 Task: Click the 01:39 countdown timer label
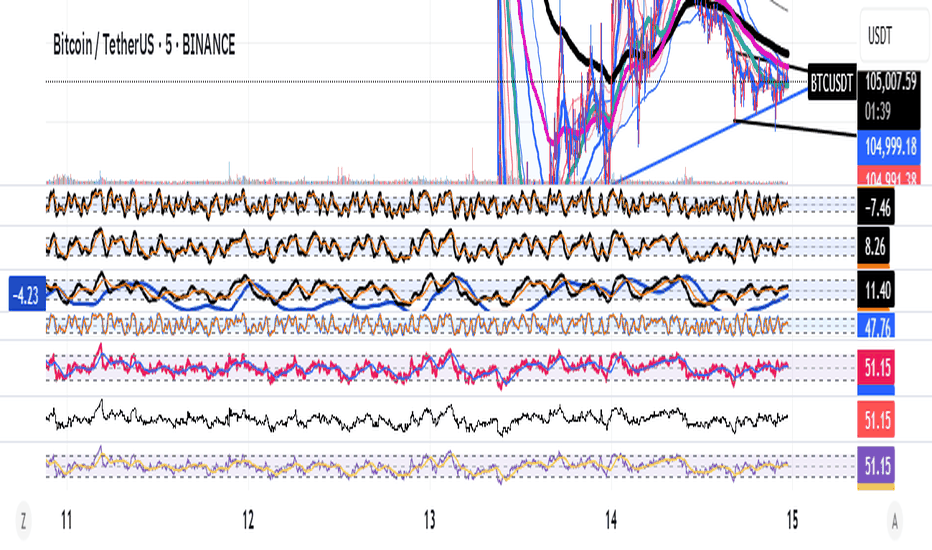click(877, 112)
